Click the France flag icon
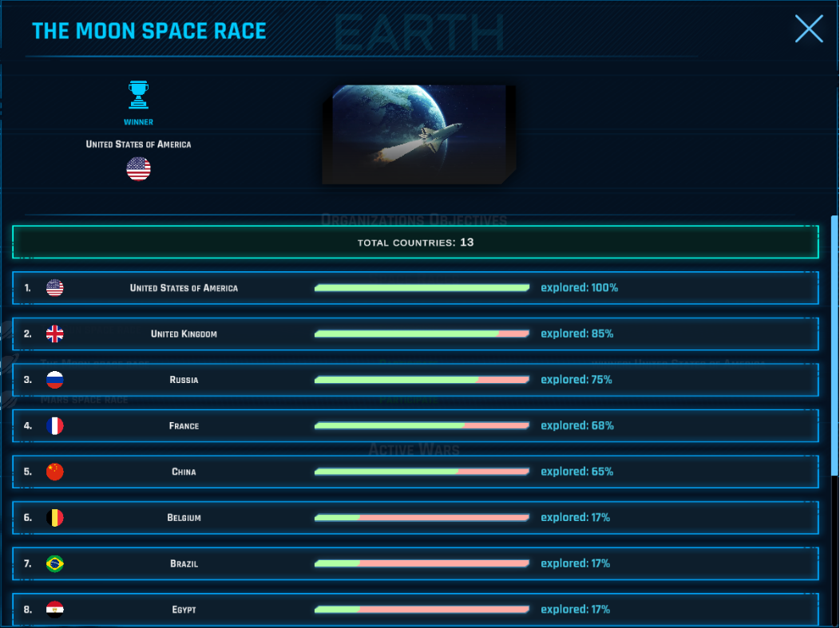The width and height of the screenshot is (840, 628). pos(54,426)
